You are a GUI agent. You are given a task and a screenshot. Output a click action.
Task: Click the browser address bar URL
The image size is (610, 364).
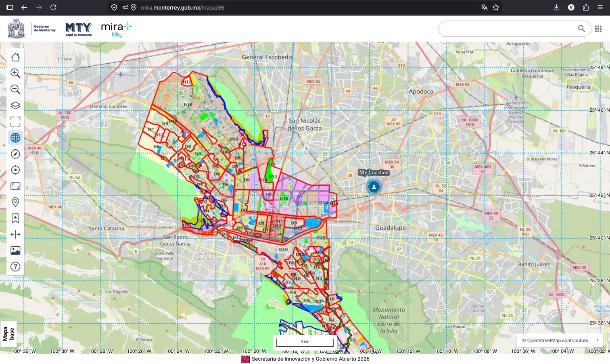[182, 8]
